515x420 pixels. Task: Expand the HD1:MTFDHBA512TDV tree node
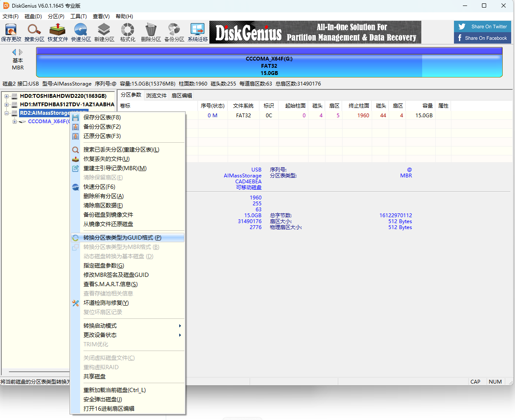(7, 105)
